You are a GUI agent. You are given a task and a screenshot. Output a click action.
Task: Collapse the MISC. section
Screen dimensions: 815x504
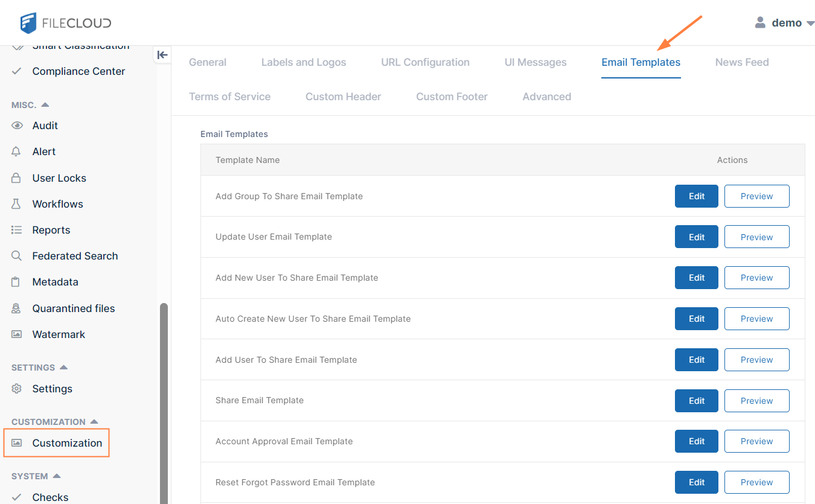45,105
